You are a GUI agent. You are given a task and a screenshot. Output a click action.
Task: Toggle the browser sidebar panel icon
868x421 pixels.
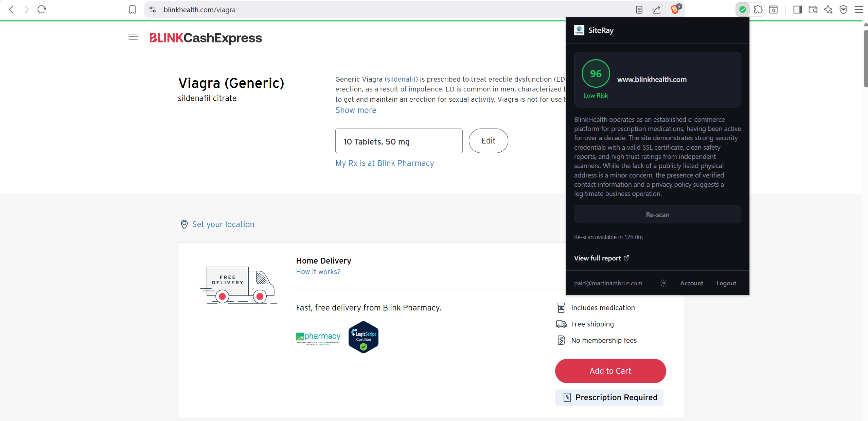tap(797, 10)
